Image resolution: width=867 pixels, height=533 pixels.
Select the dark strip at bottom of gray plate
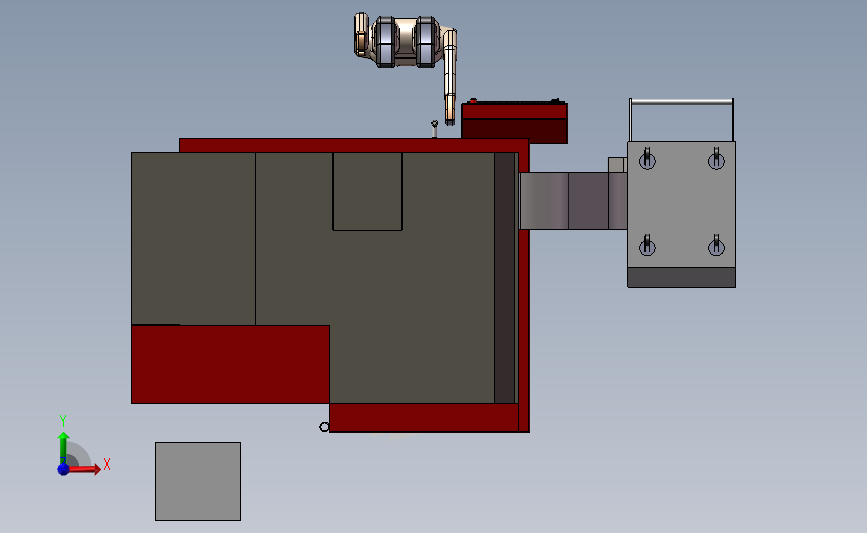pyautogui.click(x=681, y=278)
